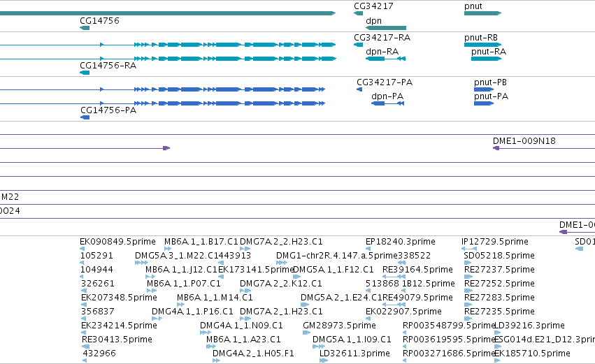Click the 513868 feature label

[382, 284]
